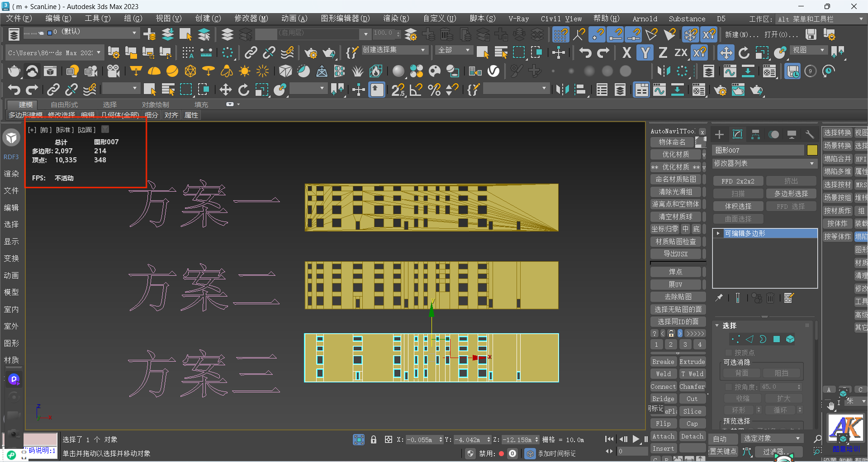The image size is (868, 462).
Task: Click the Save file disk icon
Action: 811,34
